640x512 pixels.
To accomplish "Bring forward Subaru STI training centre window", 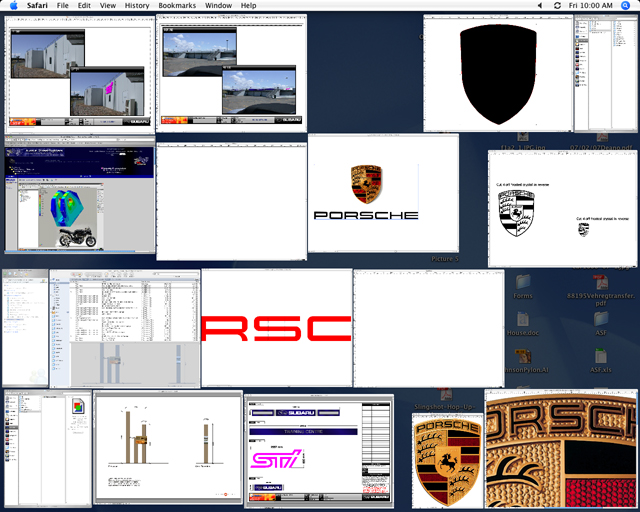I will point(319,451).
